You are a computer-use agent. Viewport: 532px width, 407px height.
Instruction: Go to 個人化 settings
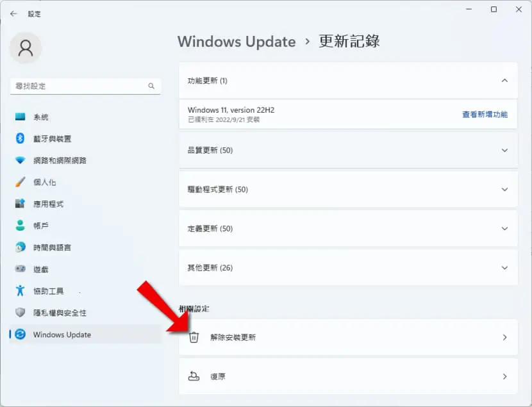[85, 182]
